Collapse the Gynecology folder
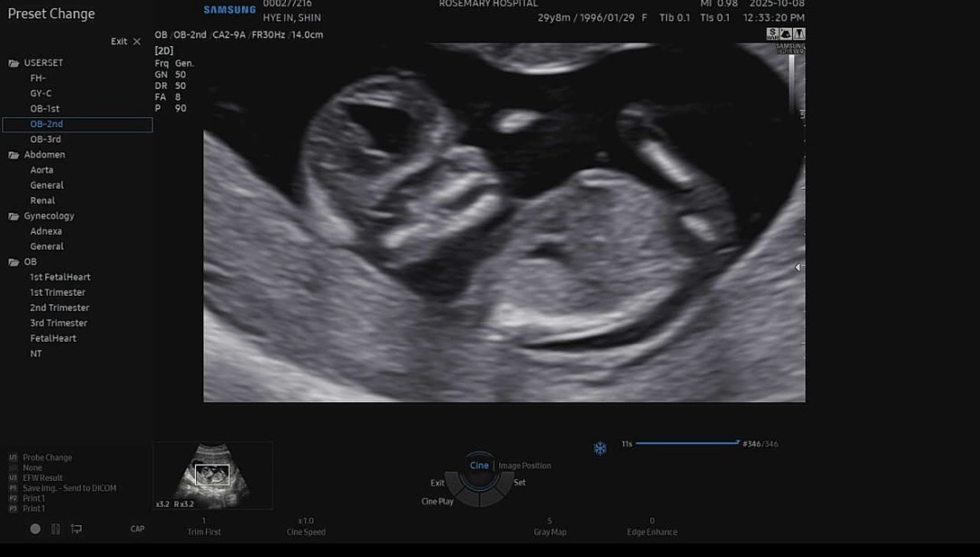Viewport: 980px width, 557px height. point(14,217)
